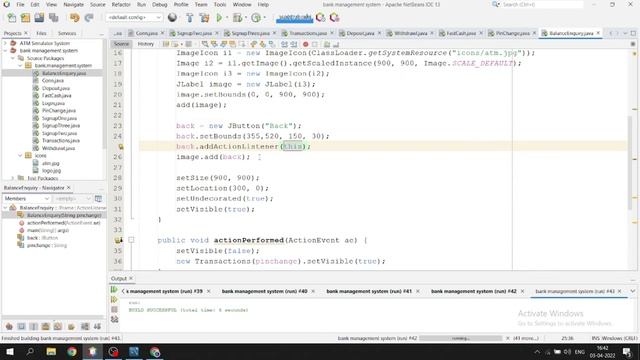
Task: Click the Profile Project toolbar icon
Action: pos(256,18)
